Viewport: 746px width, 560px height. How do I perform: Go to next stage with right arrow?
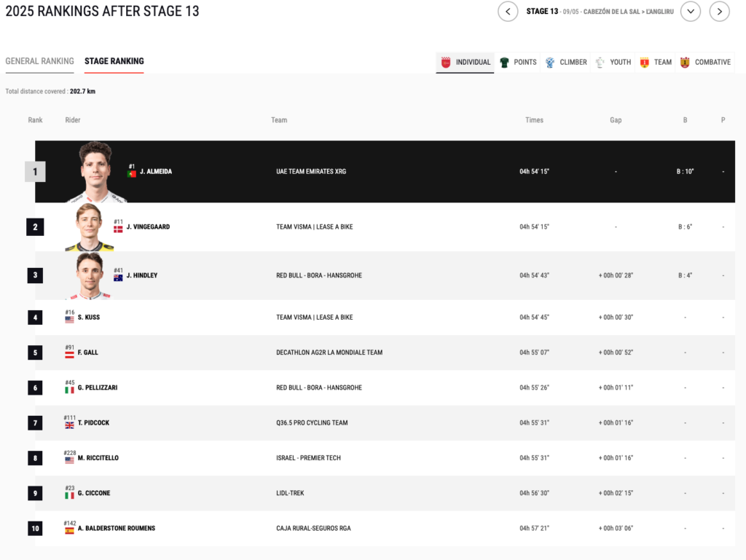719,12
